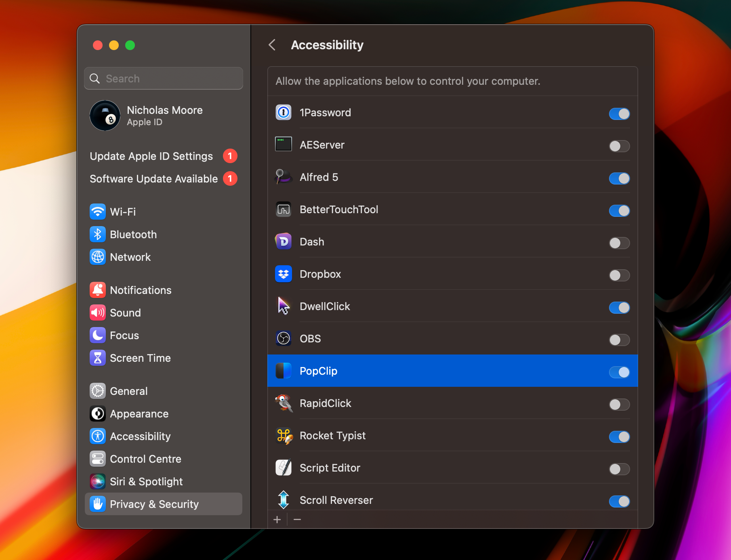Select the DwellClick row name
Viewport: 731px width, 560px height.
tap(325, 306)
